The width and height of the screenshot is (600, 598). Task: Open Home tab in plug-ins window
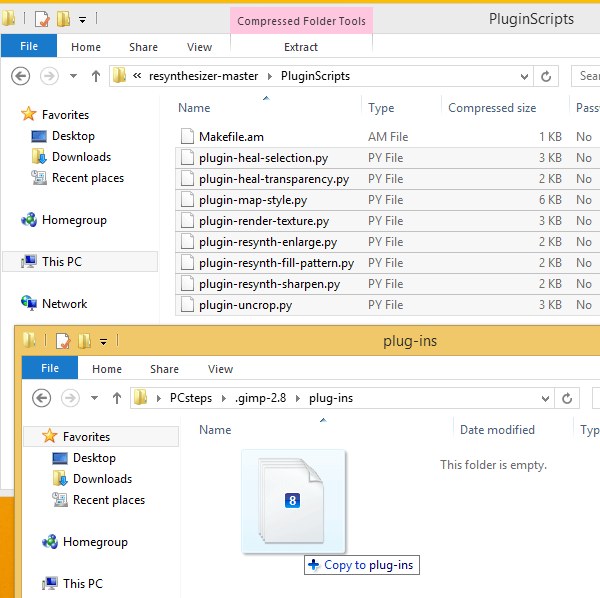click(x=107, y=369)
